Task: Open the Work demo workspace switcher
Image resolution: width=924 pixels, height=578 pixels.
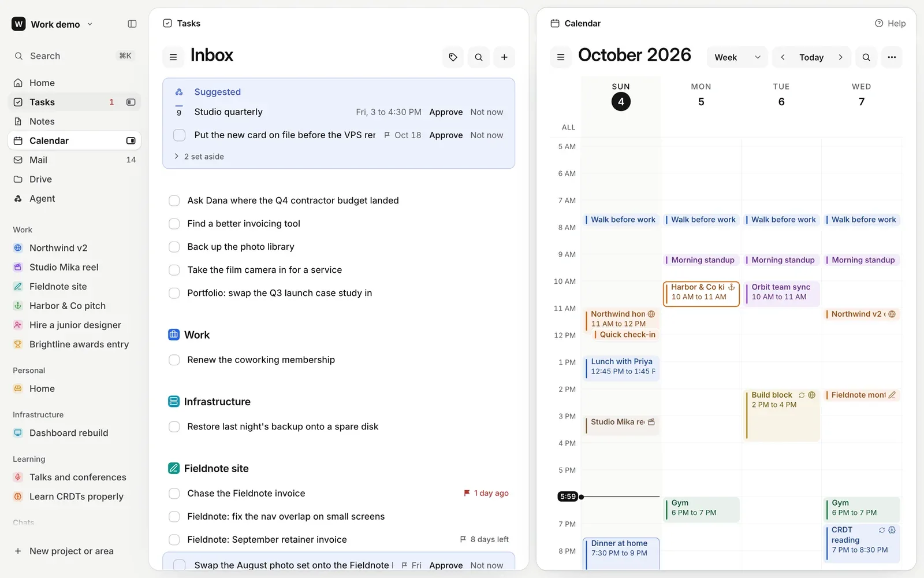Action: point(52,24)
